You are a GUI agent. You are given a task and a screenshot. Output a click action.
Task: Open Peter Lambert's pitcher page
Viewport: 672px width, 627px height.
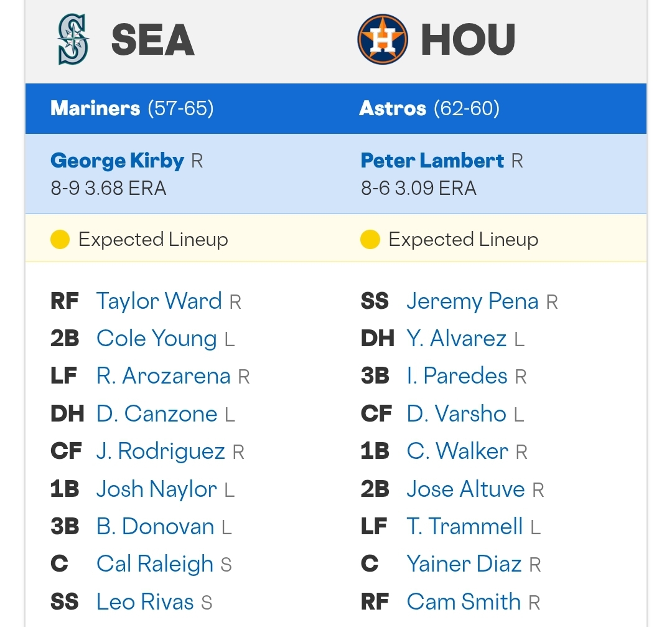(432, 161)
